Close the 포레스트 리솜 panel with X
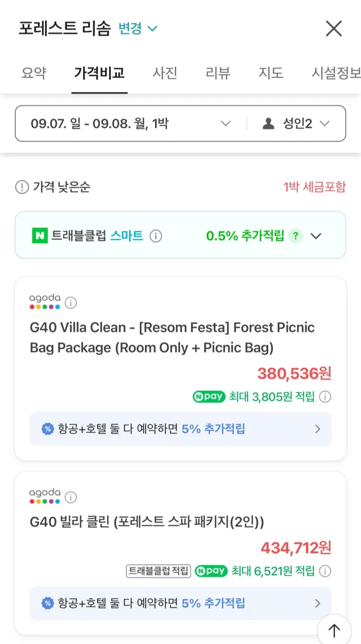361x644 pixels. [x=333, y=29]
